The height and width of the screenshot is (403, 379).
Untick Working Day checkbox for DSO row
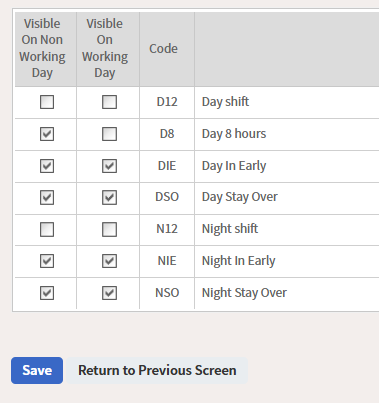(109, 197)
